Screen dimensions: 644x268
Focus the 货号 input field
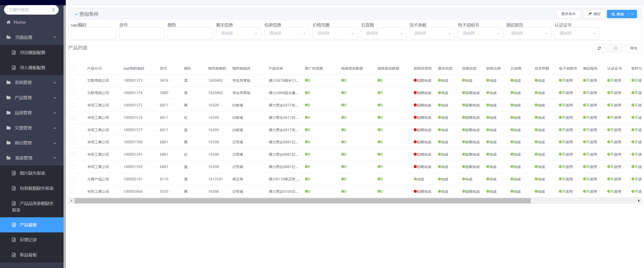142,33
